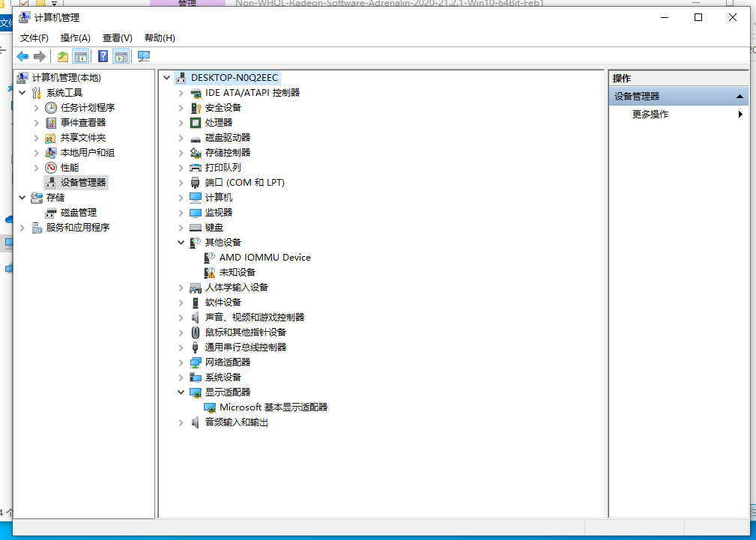The image size is (756, 540).
Task: Click the 设备管理器 header in actions pane
Action: tap(678, 97)
